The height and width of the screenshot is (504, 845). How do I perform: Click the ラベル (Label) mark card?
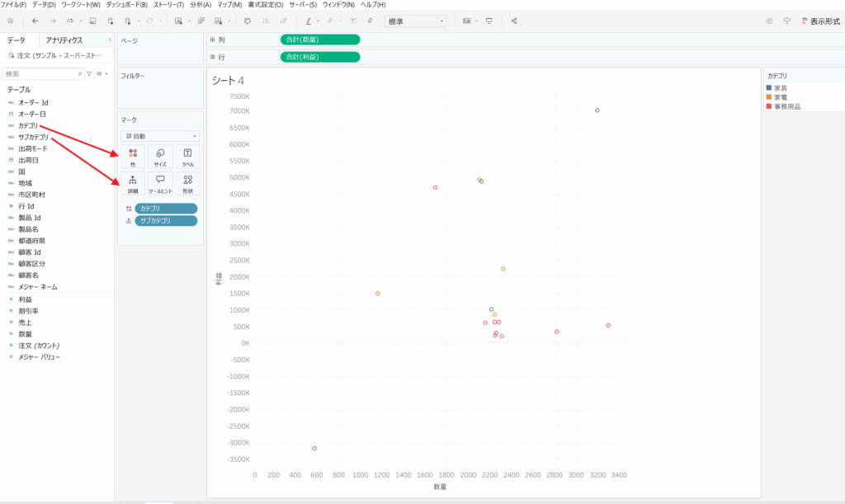coord(187,157)
